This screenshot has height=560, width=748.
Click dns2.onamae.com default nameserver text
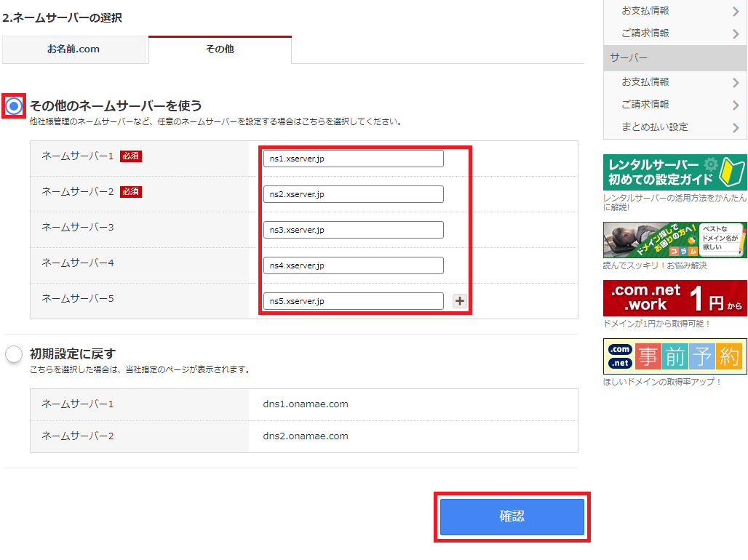coord(306,436)
